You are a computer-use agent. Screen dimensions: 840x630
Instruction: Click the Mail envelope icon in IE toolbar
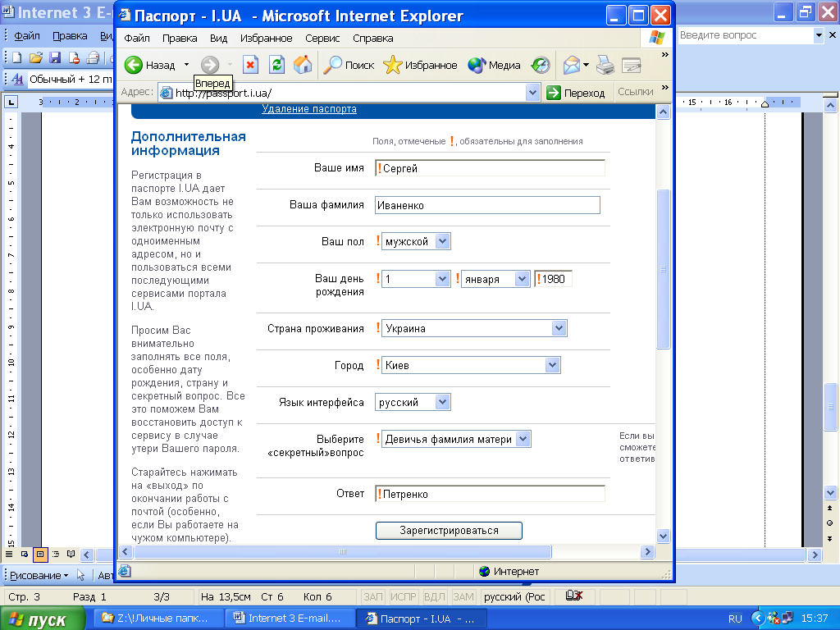572,66
